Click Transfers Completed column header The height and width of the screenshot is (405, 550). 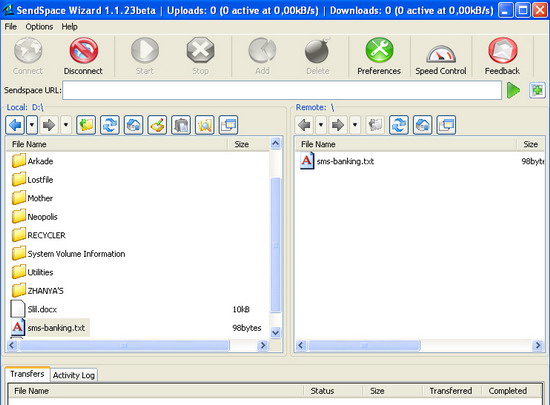(512, 391)
